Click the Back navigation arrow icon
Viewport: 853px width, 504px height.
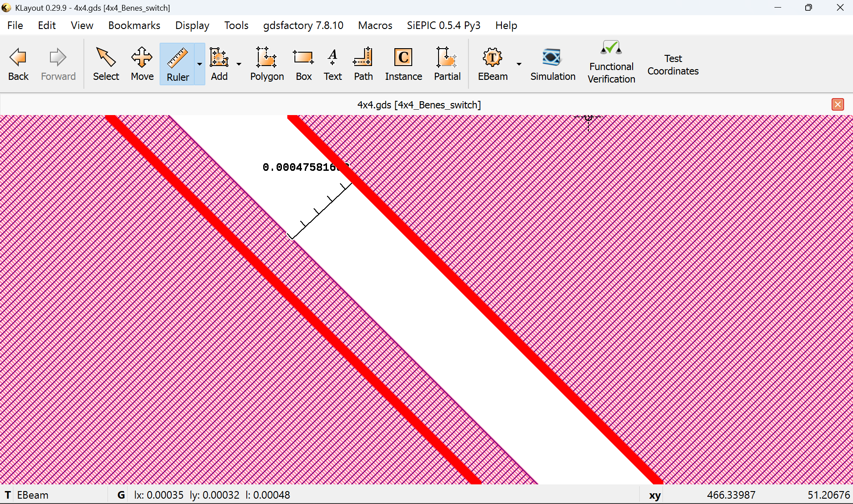point(18,58)
